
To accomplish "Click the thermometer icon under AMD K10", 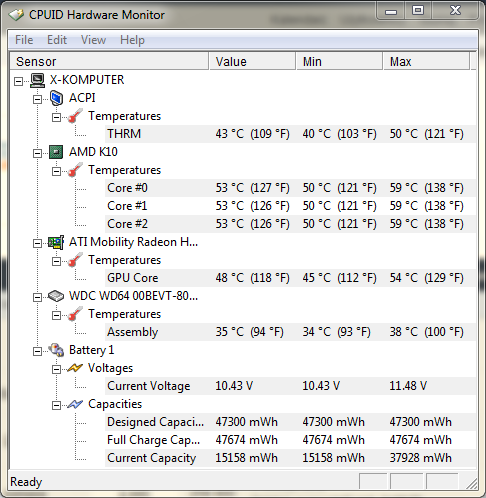I will [x=75, y=170].
